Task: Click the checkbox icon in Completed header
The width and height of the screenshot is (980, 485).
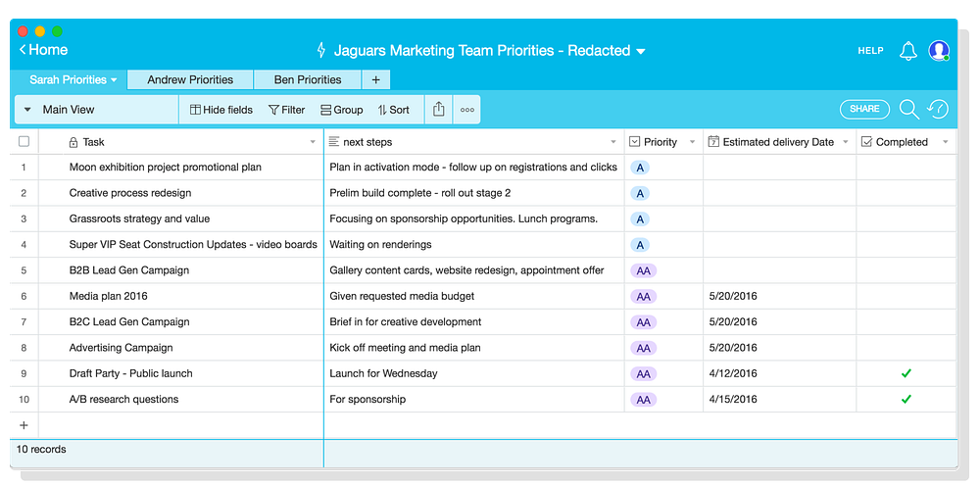Action: [x=866, y=142]
